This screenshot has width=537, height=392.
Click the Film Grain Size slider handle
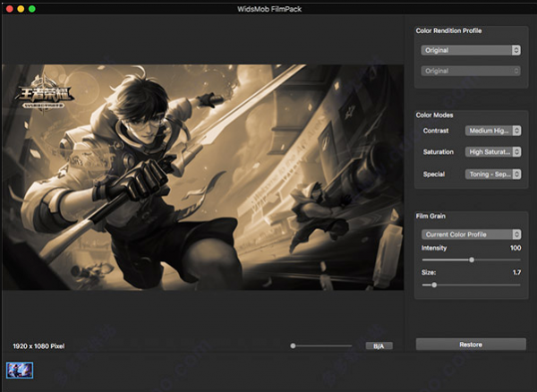click(x=435, y=285)
